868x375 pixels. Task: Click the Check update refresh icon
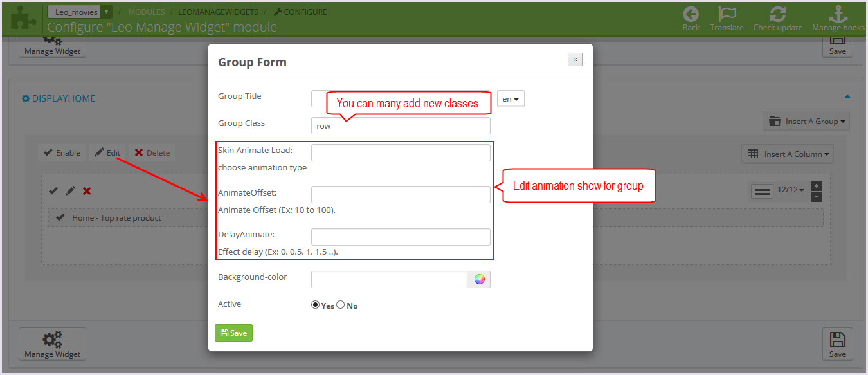pyautogui.click(x=778, y=14)
